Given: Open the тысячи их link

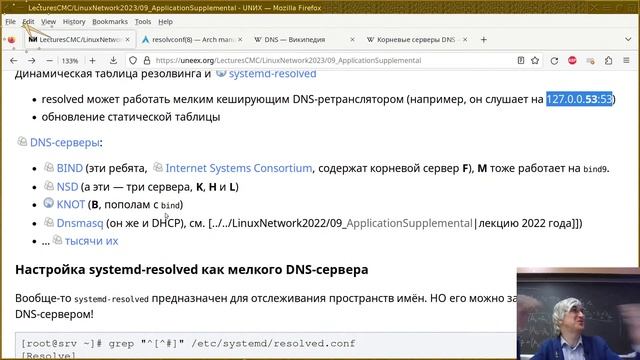Looking at the screenshot, I should pos(91,241).
